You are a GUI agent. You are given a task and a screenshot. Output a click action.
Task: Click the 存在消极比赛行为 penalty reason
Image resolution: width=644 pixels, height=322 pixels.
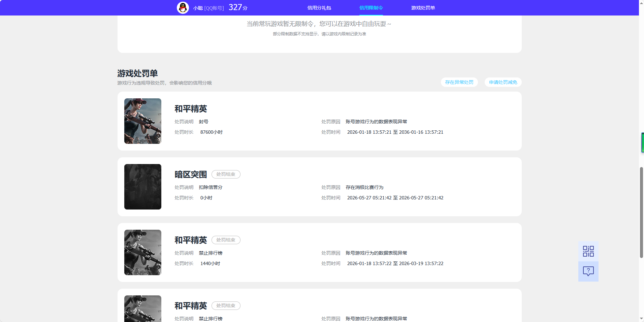pyautogui.click(x=364, y=187)
